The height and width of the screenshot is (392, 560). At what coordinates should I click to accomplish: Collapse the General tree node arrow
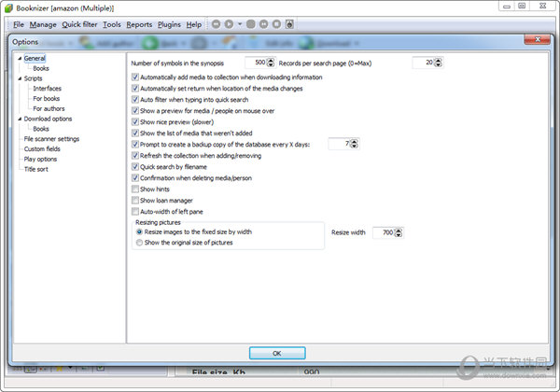pos(20,58)
